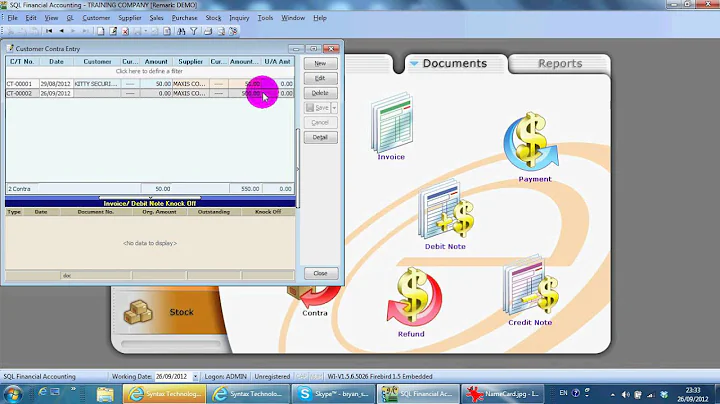Image resolution: width=720 pixels, height=404 pixels.
Task: Select the CT-00002 row
Action: pyautogui.click(x=150, y=93)
